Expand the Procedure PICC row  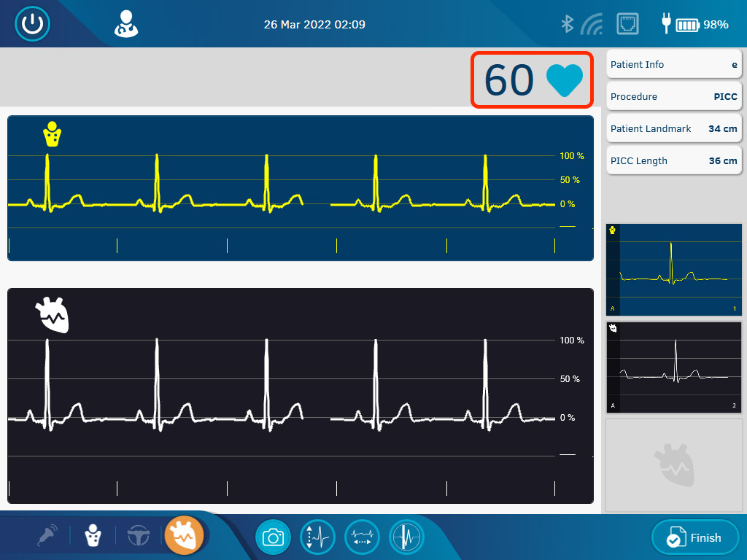[x=673, y=96]
